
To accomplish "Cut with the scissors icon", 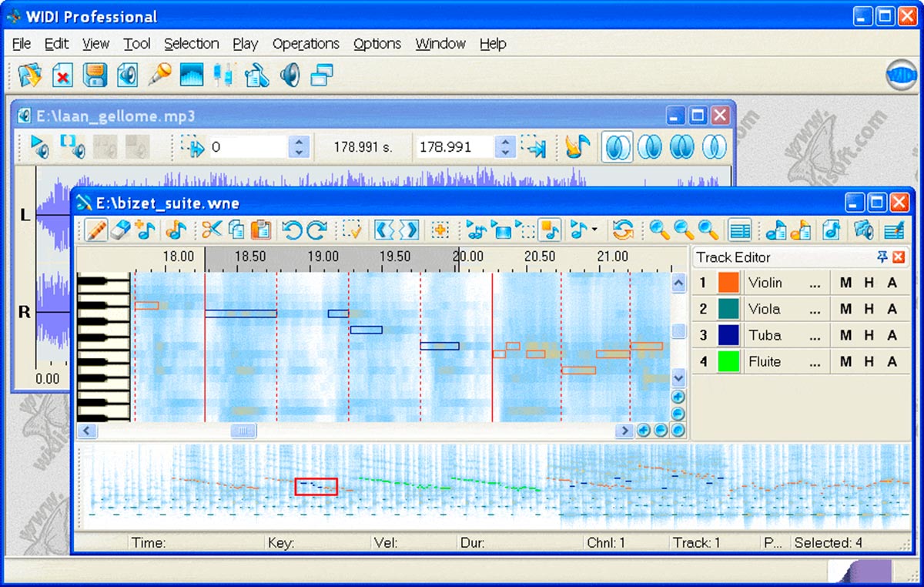I will click(x=211, y=230).
